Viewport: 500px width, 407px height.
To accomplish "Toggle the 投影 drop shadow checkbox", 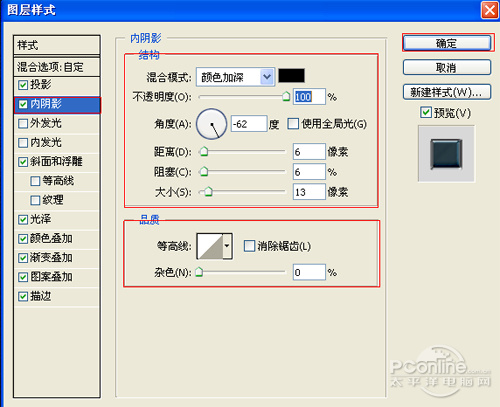I will pos(23,85).
